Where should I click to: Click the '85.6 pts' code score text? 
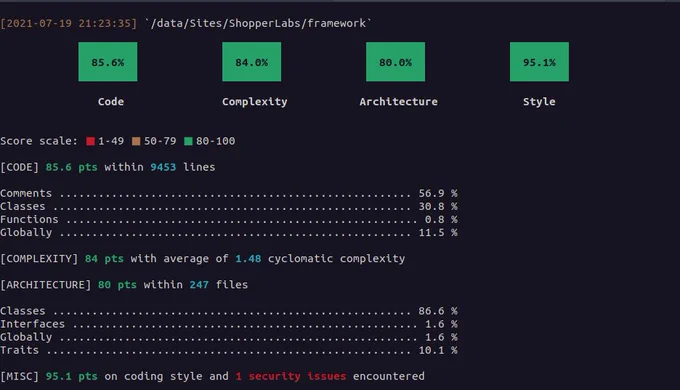pyautogui.click(x=72, y=167)
